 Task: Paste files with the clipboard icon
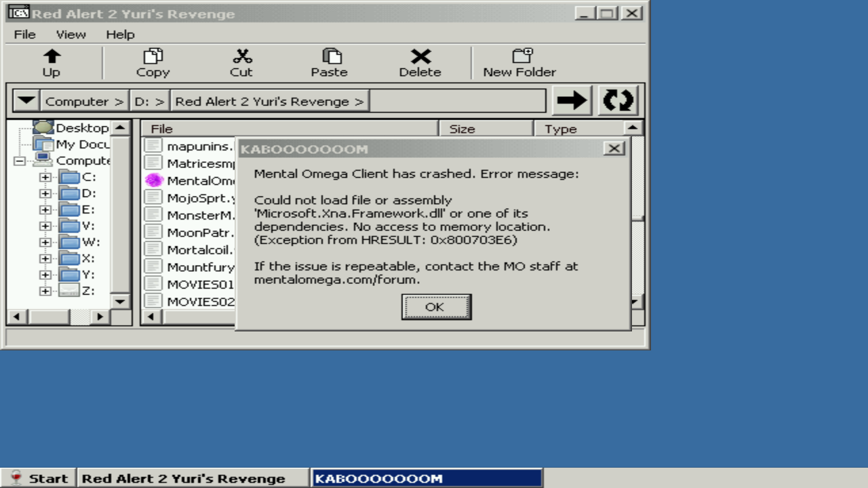tap(330, 62)
